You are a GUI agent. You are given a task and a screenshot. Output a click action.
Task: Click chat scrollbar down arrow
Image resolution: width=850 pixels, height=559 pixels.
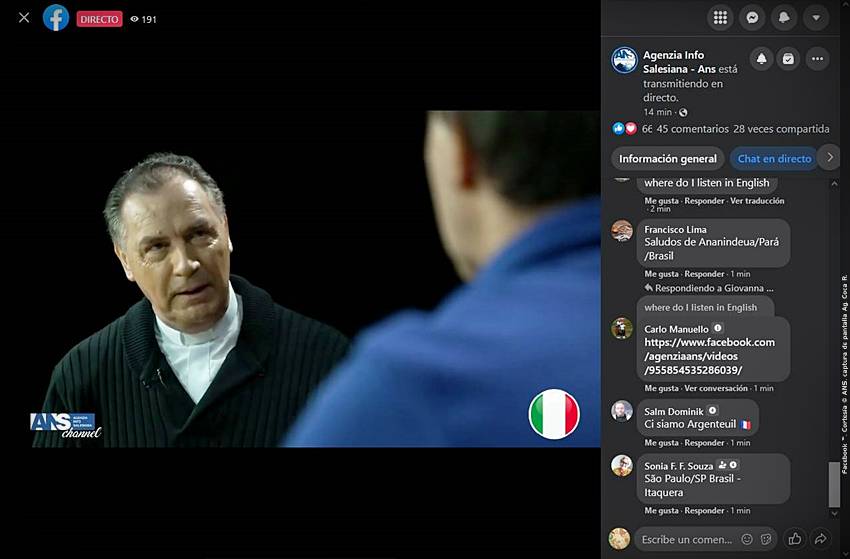(x=834, y=513)
